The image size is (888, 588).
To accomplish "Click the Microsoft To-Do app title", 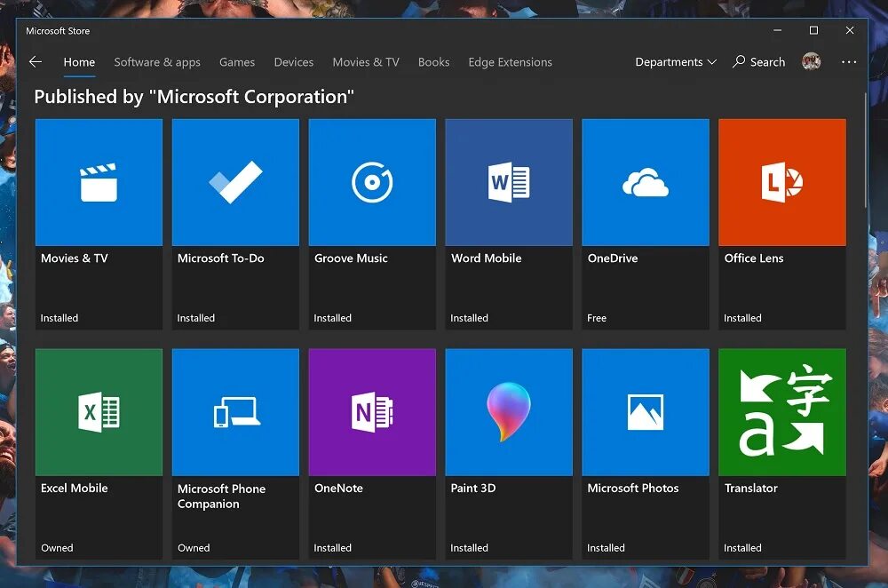I will (x=221, y=258).
